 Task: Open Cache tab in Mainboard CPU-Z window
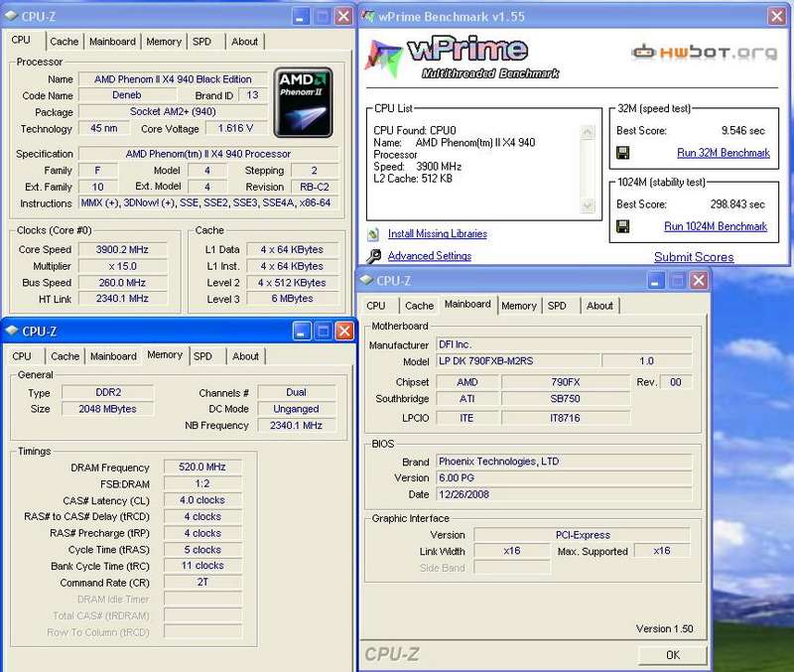419,306
